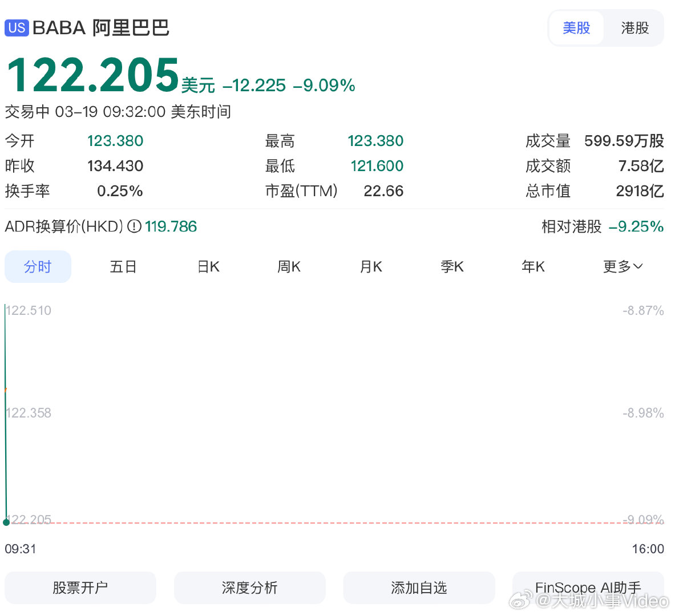Click 添加自选 to add to watchlist
The image size is (675, 616).
[418, 587]
